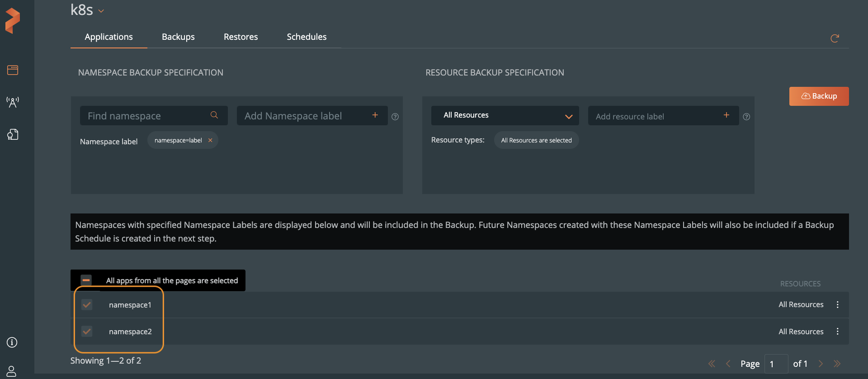Uncheck the namespace2 checkbox
Screen dimensions: 868x379
tap(87, 332)
